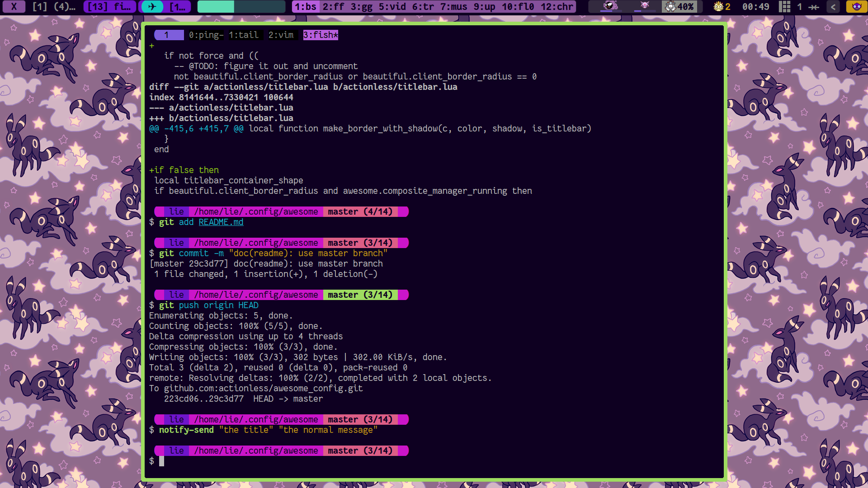The image size is (868, 488).
Task: Switch to workspace tag 6:tr
Action: pyautogui.click(x=423, y=6)
